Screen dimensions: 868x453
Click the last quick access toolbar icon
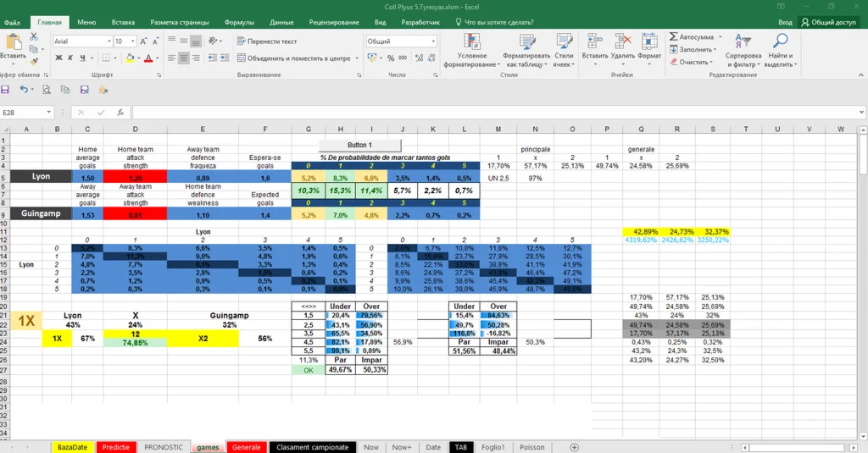pos(103,90)
